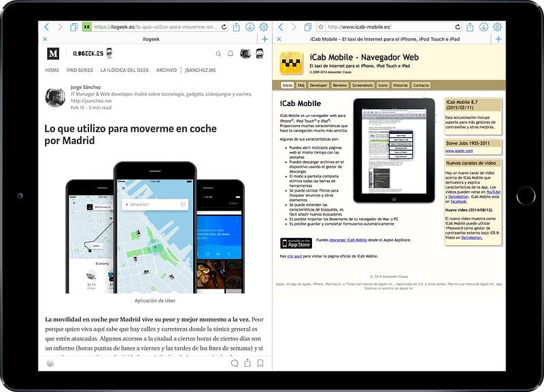This screenshot has height=392, width=544.
Task: Open the www.apple.com link in the sidebar
Action: click(x=460, y=151)
